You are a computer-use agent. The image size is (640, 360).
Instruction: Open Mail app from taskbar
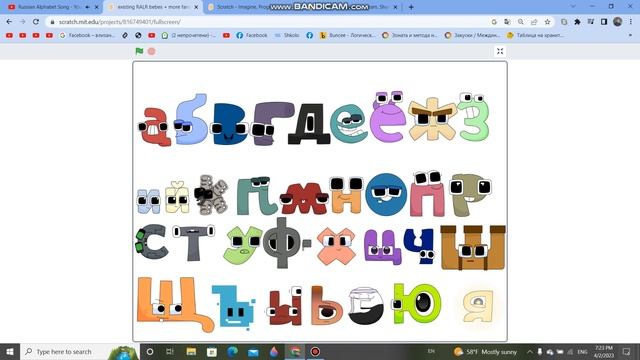(253, 351)
